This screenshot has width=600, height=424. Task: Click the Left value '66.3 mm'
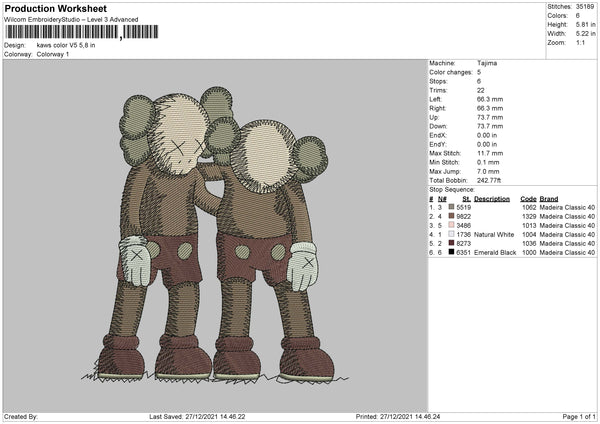click(490, 99)
